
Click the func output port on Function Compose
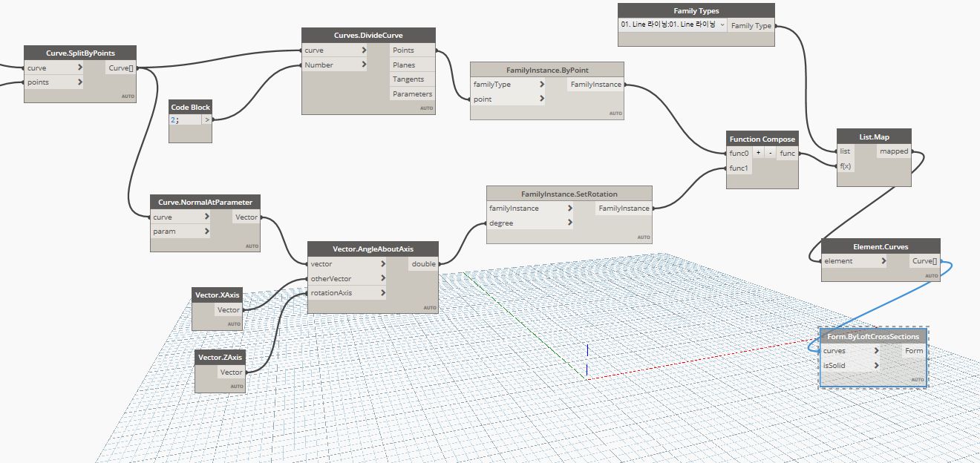(787, 153)
